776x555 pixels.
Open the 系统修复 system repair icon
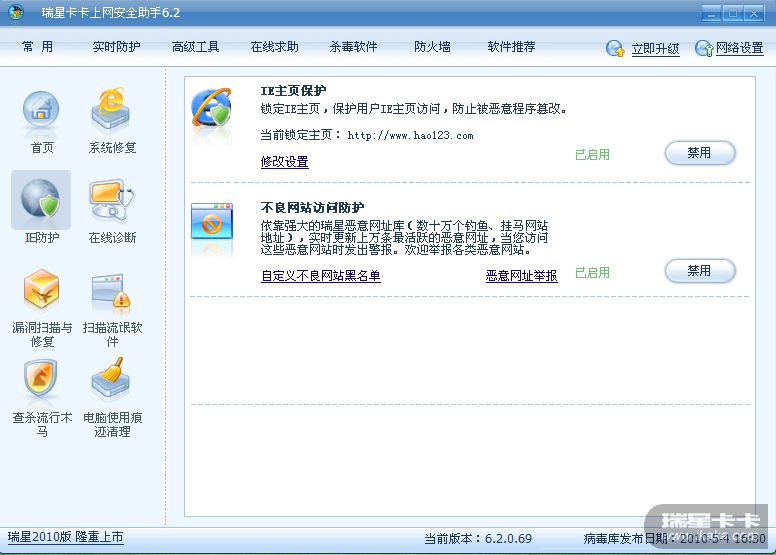click(111, 111)
